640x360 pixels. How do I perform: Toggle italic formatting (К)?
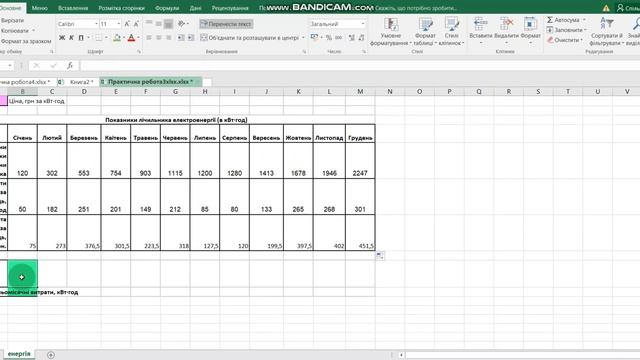[71, 38]
